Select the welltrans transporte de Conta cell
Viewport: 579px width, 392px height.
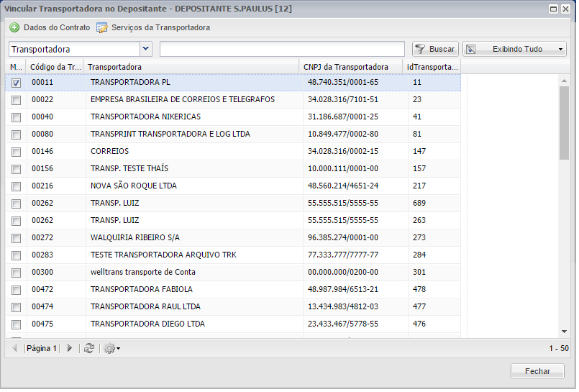195,272
